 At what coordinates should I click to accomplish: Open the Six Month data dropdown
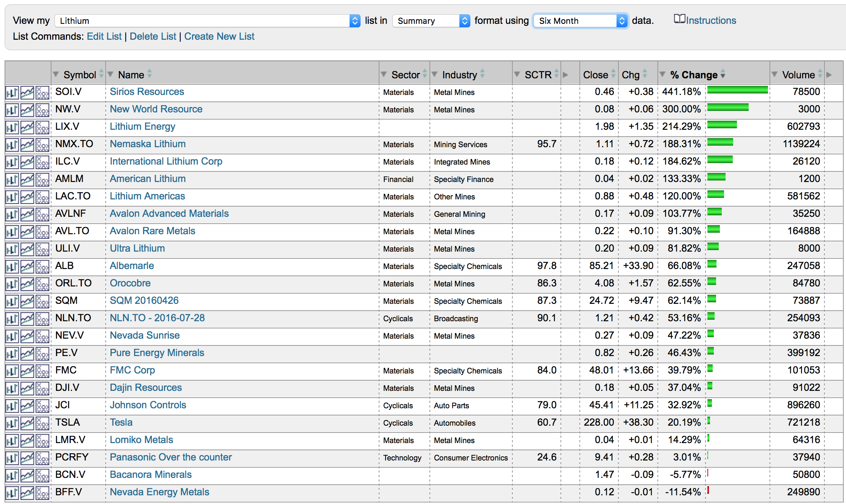click(x=580, y=21)
